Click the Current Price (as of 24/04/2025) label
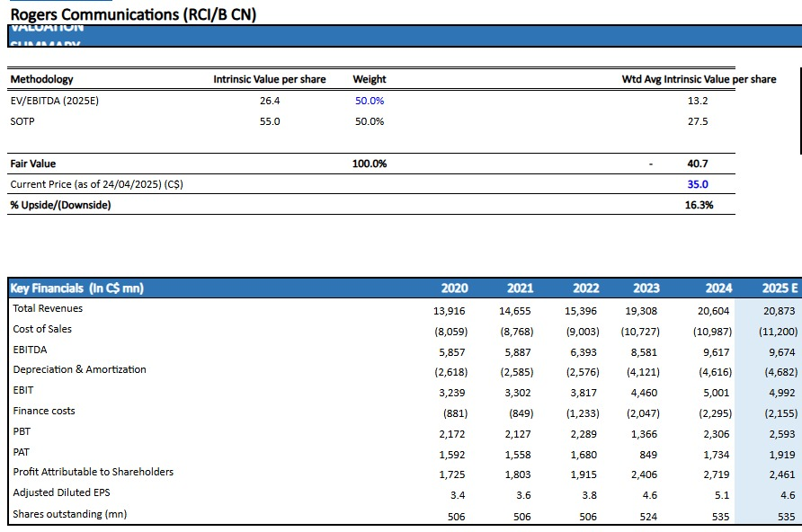This screenshot has width=802, height=532. [x=97, y=184]
